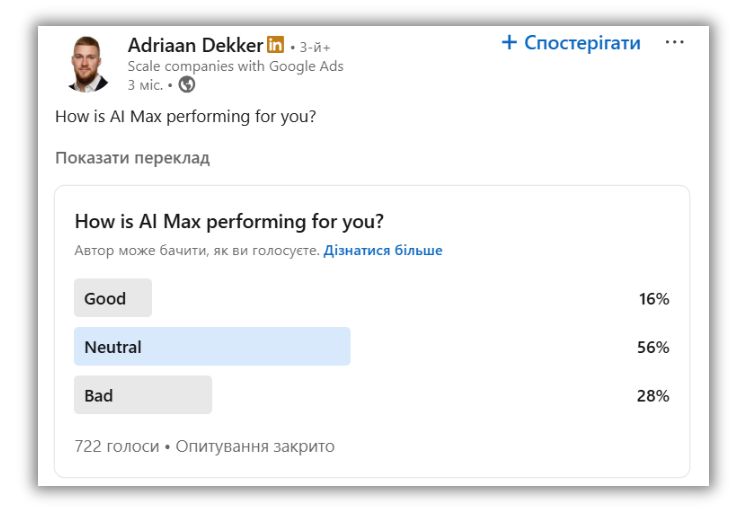Viewport: 747px width, 512px height.
Task: Select the Bad poll option bar
Action: (143, 395)
